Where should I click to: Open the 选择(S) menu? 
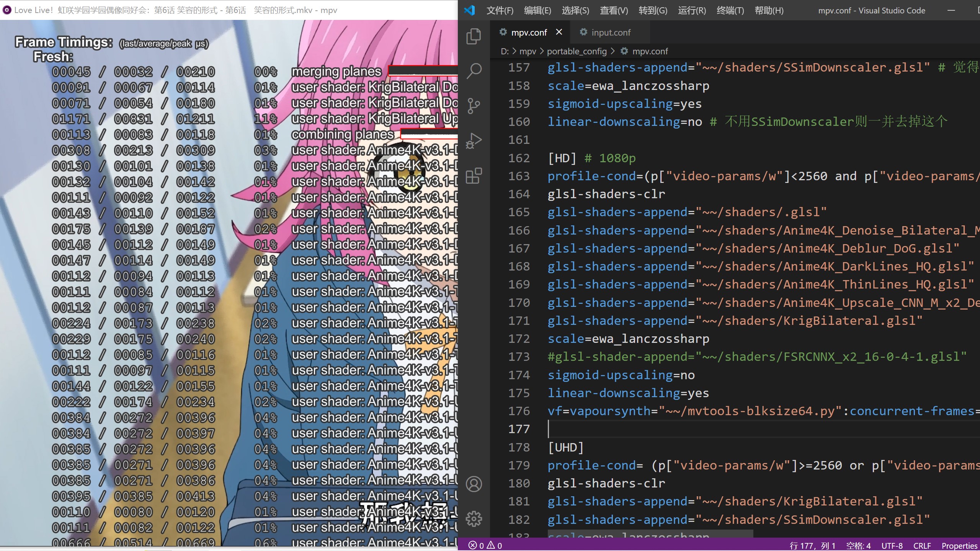[575, 10]
